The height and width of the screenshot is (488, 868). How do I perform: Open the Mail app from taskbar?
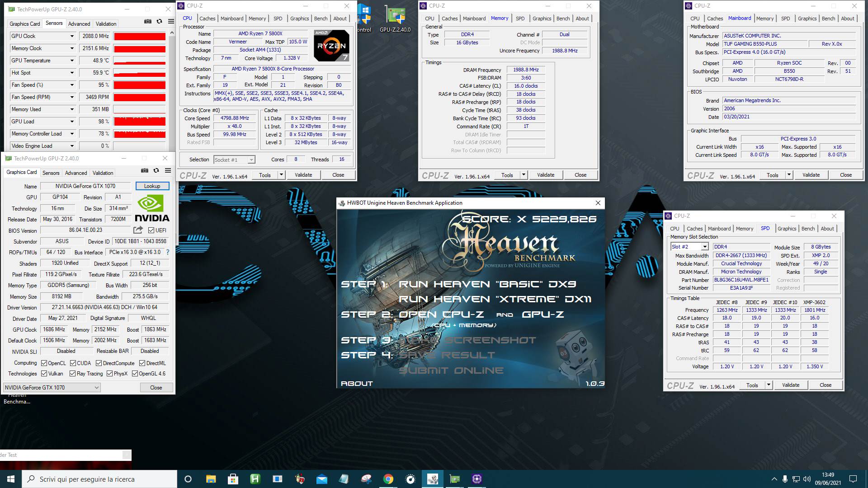coord(321,479)
